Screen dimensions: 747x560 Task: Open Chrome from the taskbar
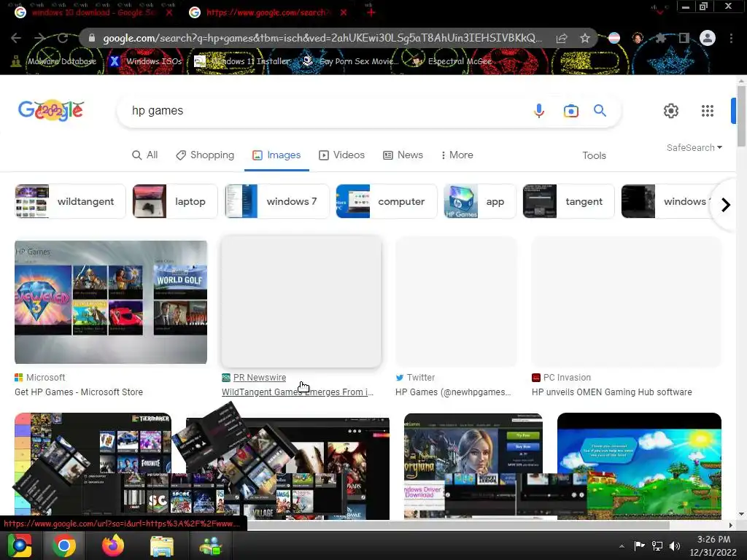(x=64, y=545)
